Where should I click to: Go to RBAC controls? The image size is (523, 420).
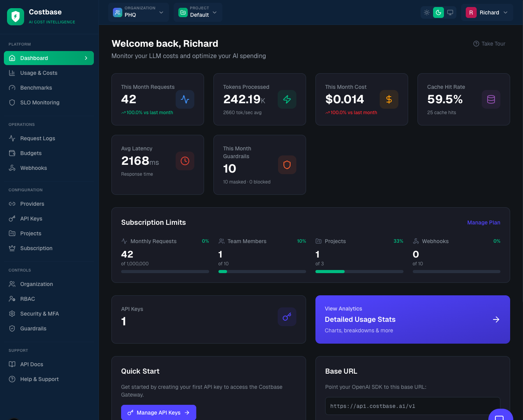tap(49, 299)
